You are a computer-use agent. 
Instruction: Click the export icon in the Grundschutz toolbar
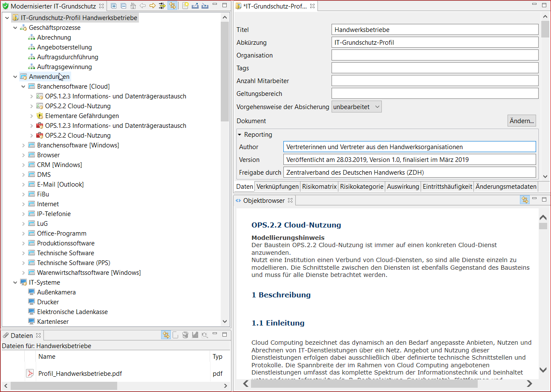click(195, 6)
